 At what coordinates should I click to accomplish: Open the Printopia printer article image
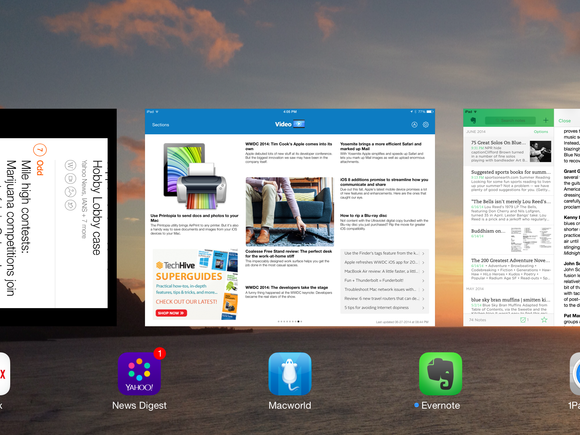pos(195,176)
